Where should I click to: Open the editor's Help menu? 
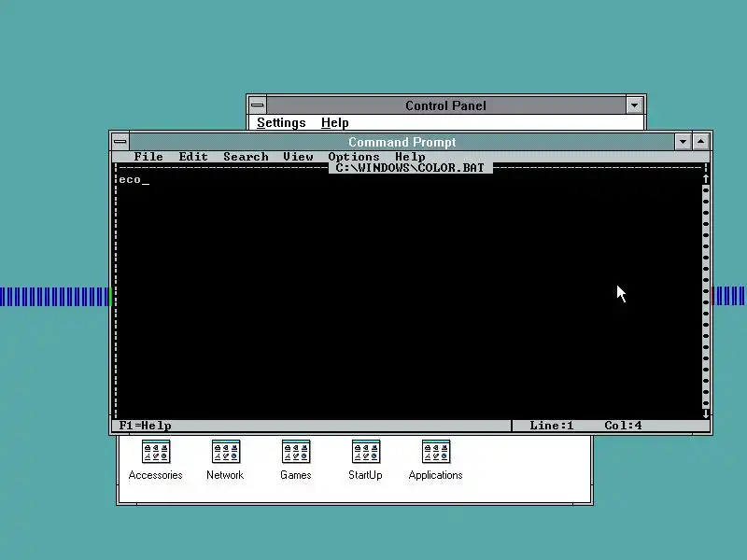pyautogui.click(x=410, y=157)
